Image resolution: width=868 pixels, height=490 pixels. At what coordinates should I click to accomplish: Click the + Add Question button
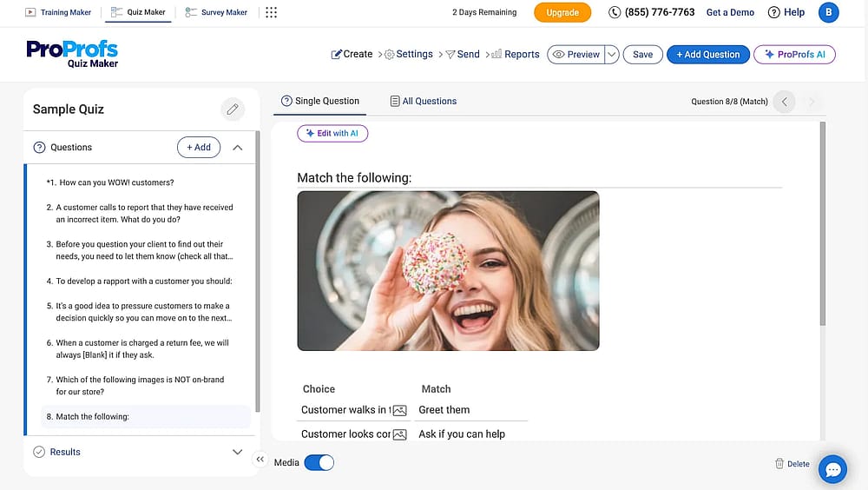tap(708, 55)
